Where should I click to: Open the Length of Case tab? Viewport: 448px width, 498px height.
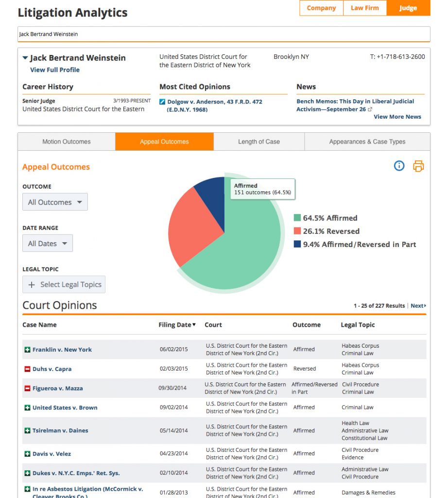click(259, 142)
